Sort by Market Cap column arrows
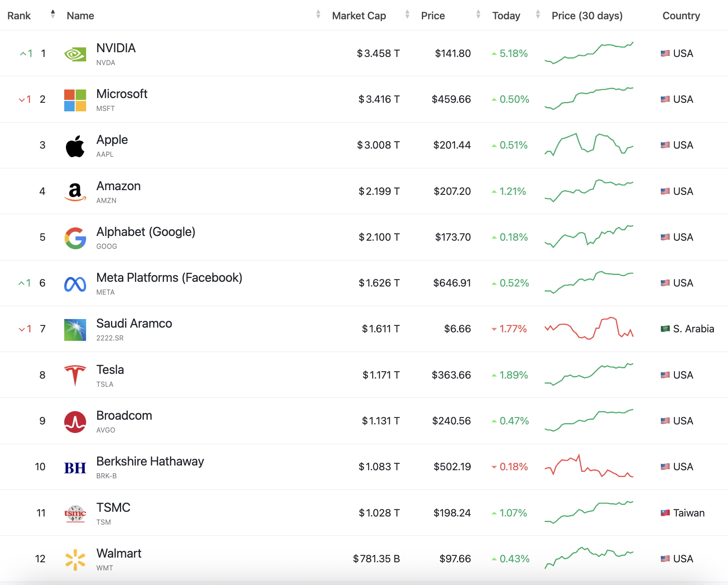The width and height of the screenshot is (728, 585). pyautogui.click(x=407, y=15)
